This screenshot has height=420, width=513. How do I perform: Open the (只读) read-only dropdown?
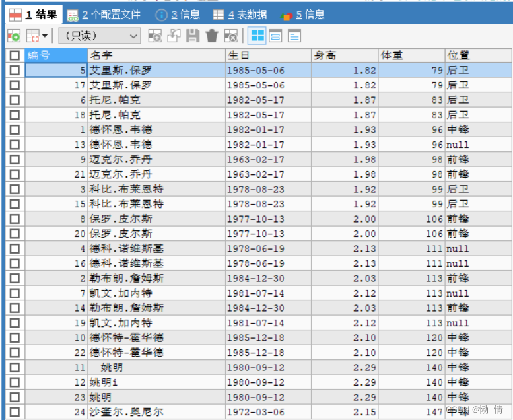pyautogui.click(x=100, y=36)
